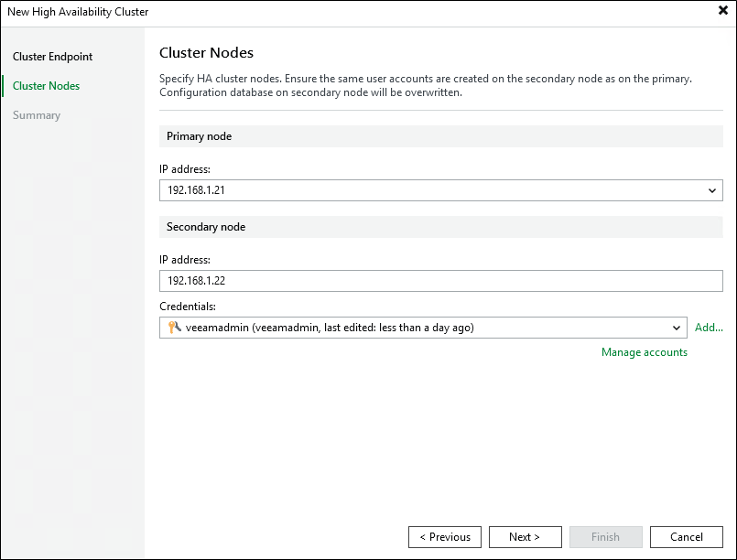
Task: Proceed with the Next button
Action: coord(525,537)
